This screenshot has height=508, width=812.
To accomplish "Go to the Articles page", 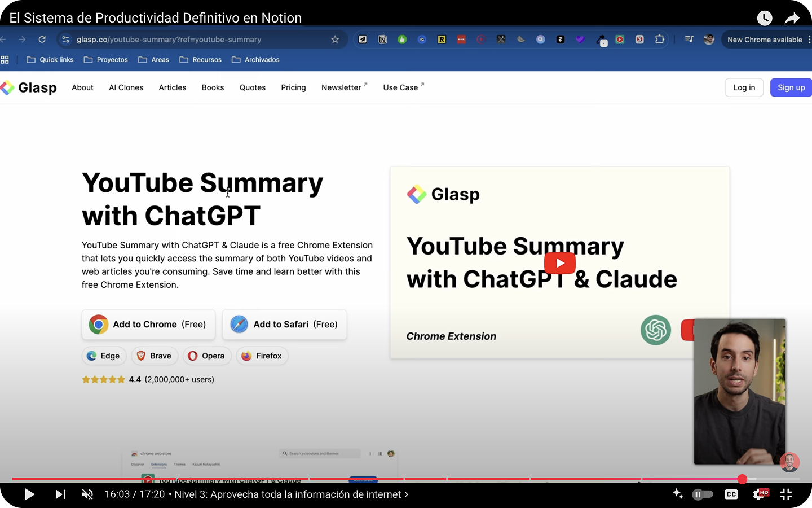I will click(x=173, y=87).
